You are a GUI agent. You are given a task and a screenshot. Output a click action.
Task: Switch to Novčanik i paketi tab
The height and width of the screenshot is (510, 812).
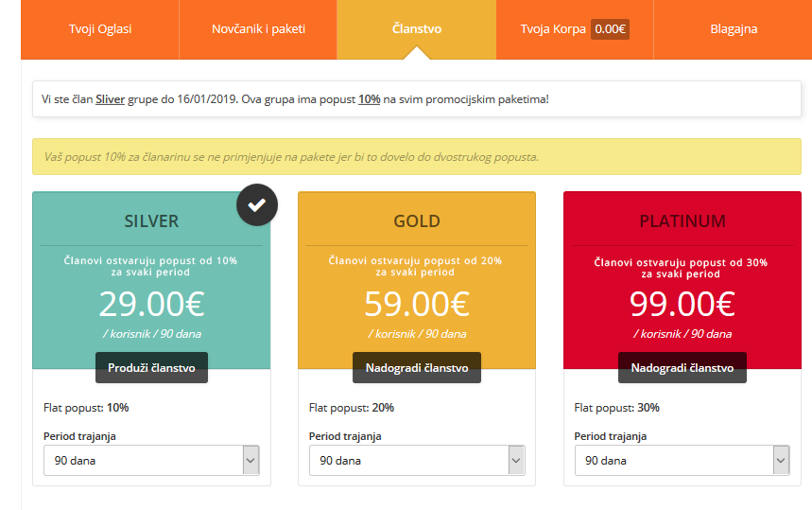258,29
